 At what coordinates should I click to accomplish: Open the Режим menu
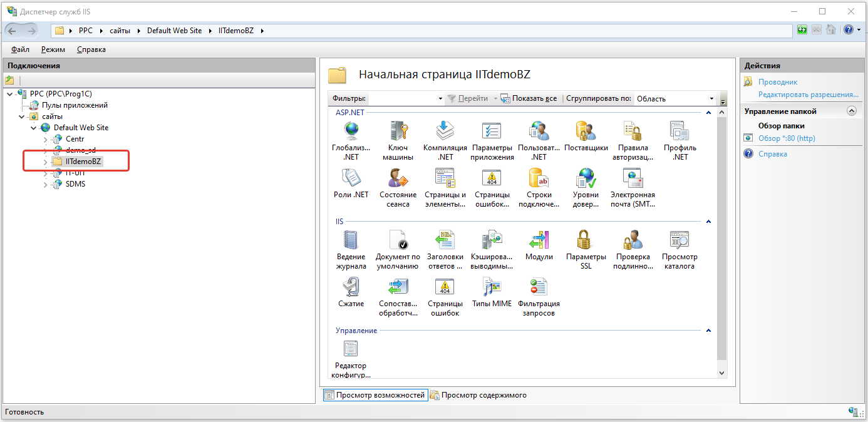coord(53,49)
